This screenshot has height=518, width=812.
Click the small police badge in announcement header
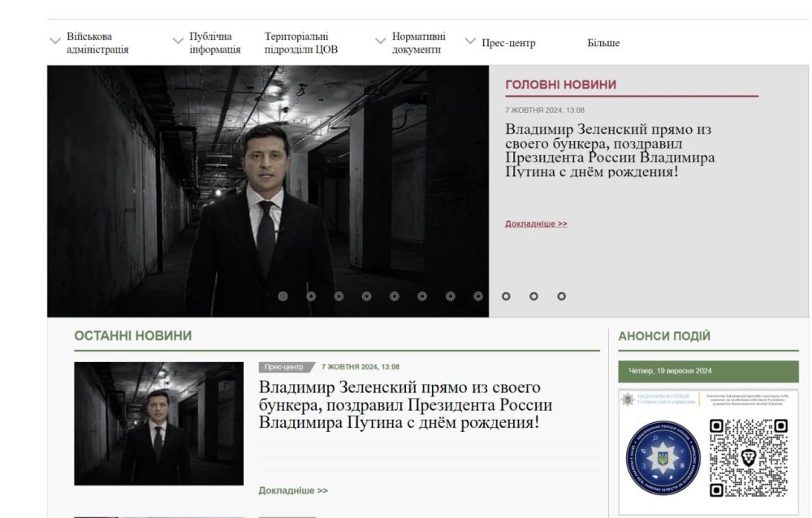coord(627,399)
